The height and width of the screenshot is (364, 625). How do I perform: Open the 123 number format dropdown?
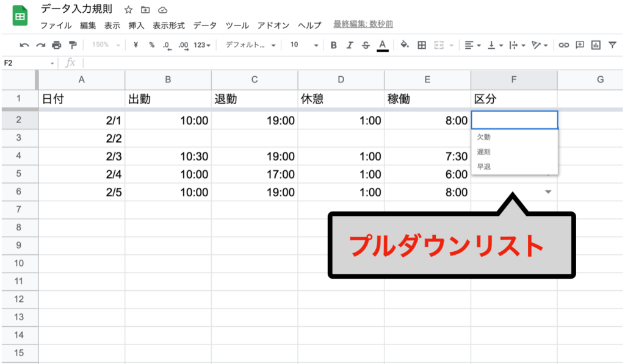pyautogui.click(x=201, y=45)
